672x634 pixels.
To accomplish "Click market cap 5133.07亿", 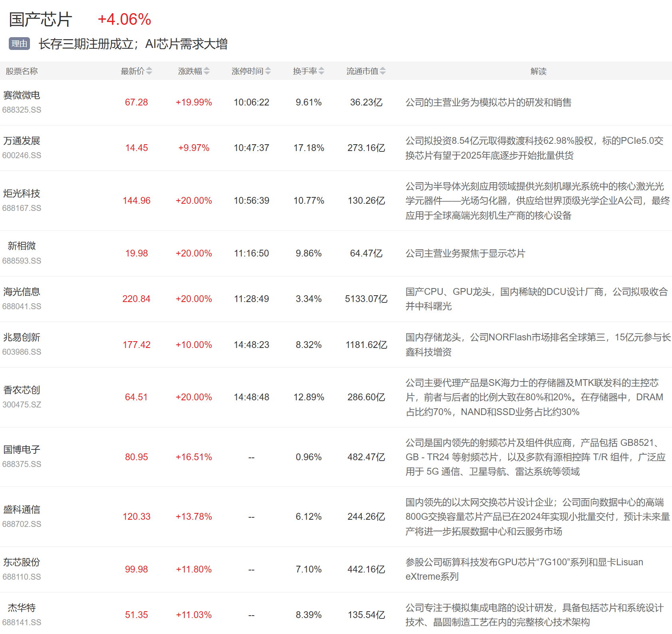I will tap(366, 299).
